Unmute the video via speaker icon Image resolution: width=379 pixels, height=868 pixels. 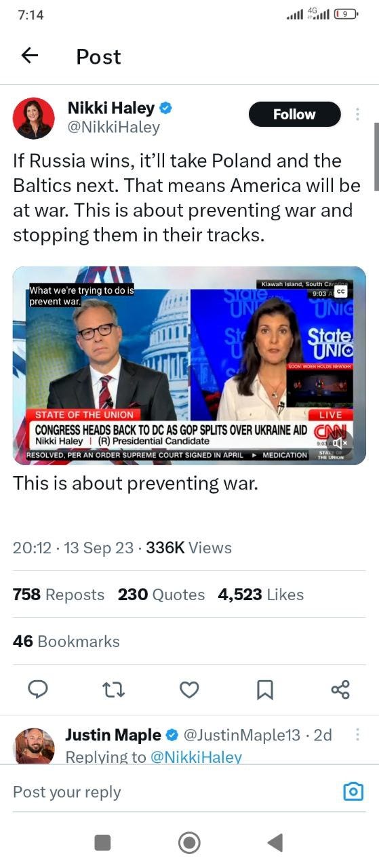tap(340, 443)
